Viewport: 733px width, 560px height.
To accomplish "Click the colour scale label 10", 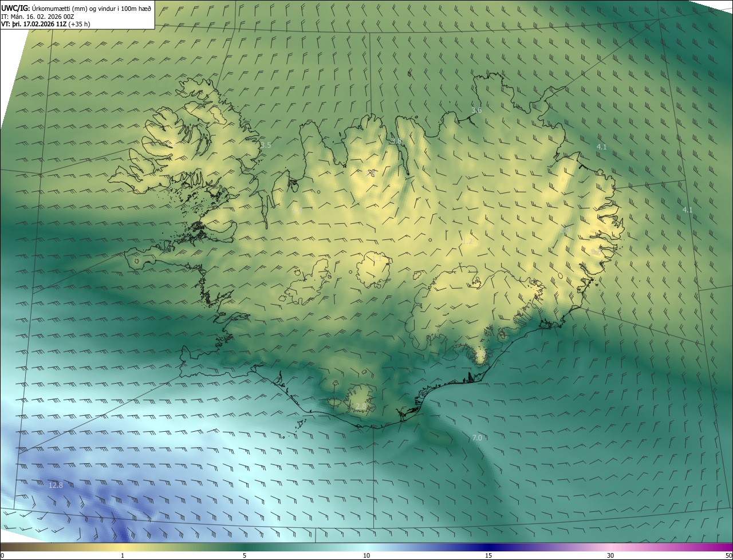I will coord(366,555).
